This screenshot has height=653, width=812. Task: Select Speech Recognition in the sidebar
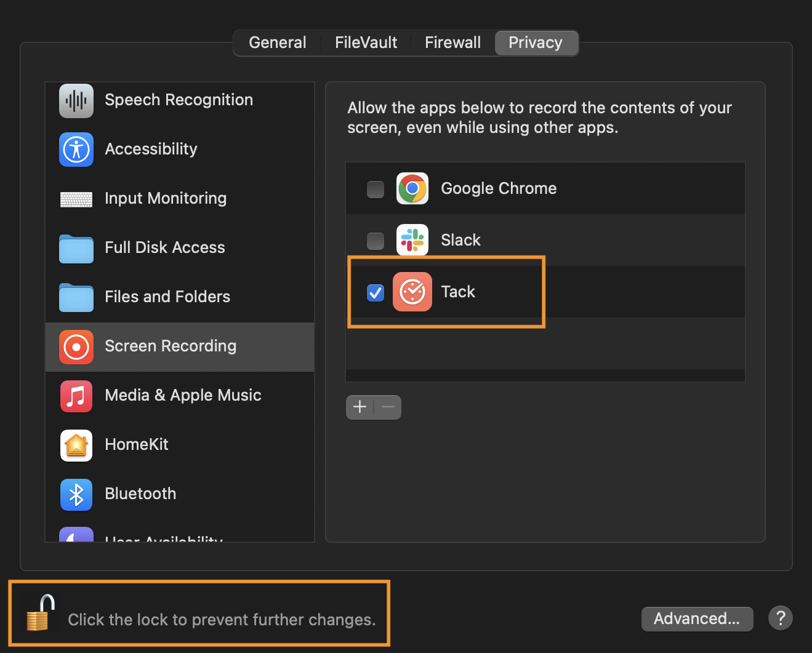pyautogui.click(x=180, y=100)
